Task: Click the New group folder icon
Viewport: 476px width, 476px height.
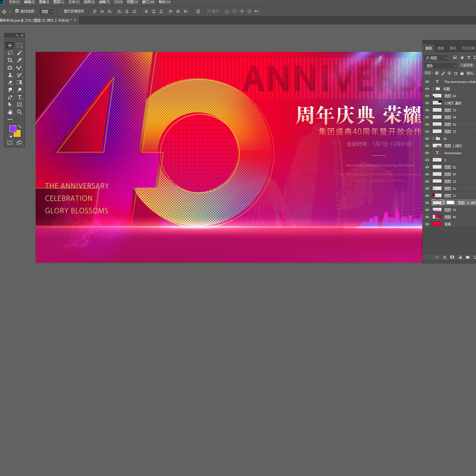Action: 468,257
